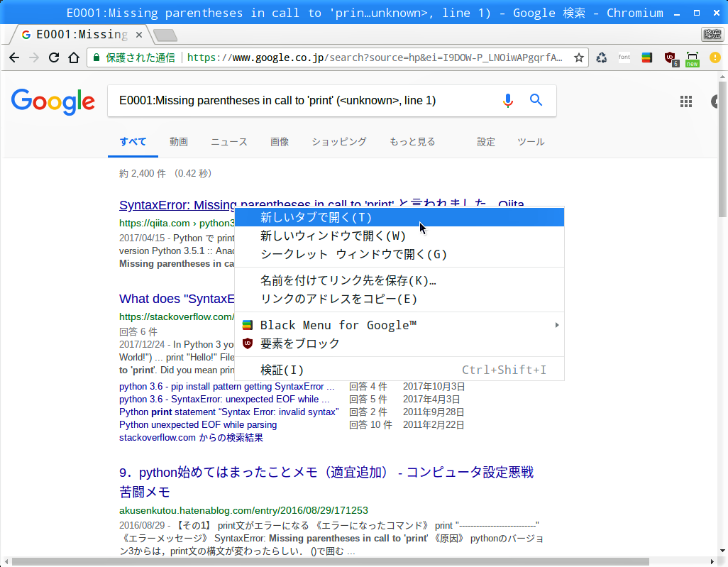Select リンクのアドレスをコピー(E) menu entry
Screen dimensions: 728x567
point(399,299)
